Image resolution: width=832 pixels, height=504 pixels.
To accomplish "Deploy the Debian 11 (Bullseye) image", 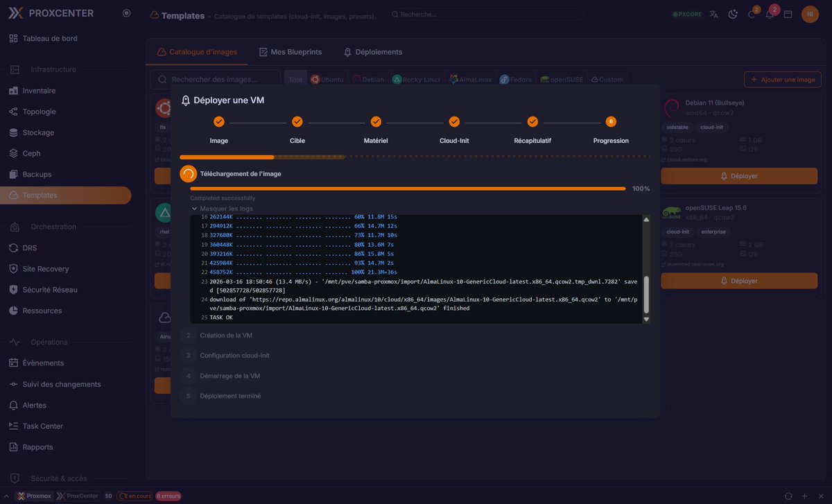I will [739, 176].
